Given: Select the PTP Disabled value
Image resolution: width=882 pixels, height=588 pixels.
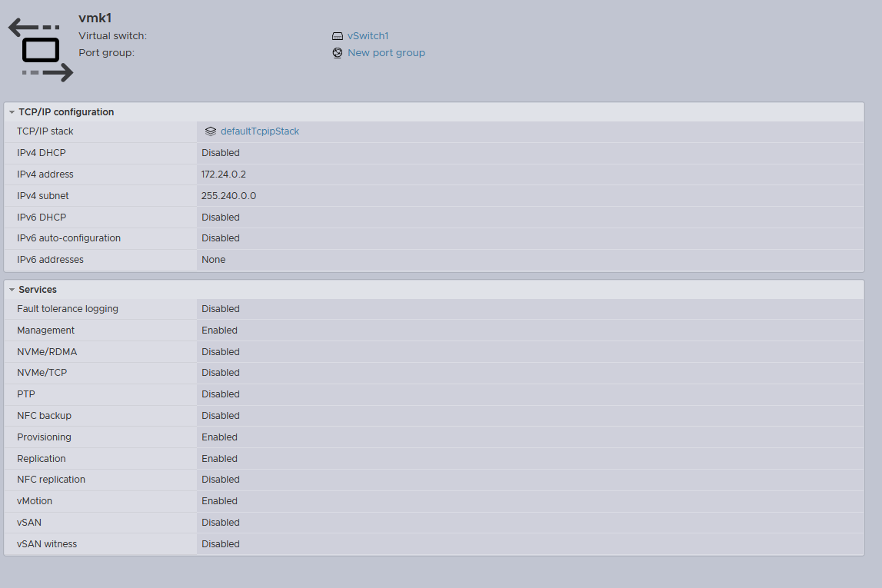Looking at the screenshot, I should [221, 394].
